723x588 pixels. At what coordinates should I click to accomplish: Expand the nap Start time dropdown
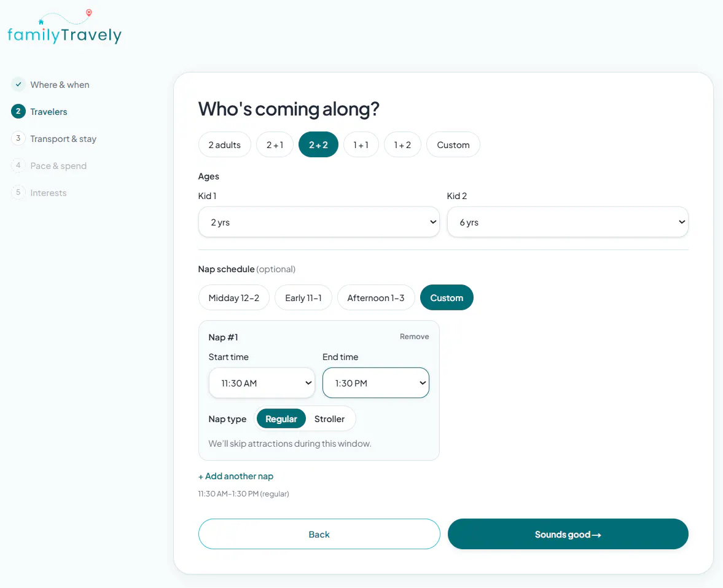click(x=262, y=383)
